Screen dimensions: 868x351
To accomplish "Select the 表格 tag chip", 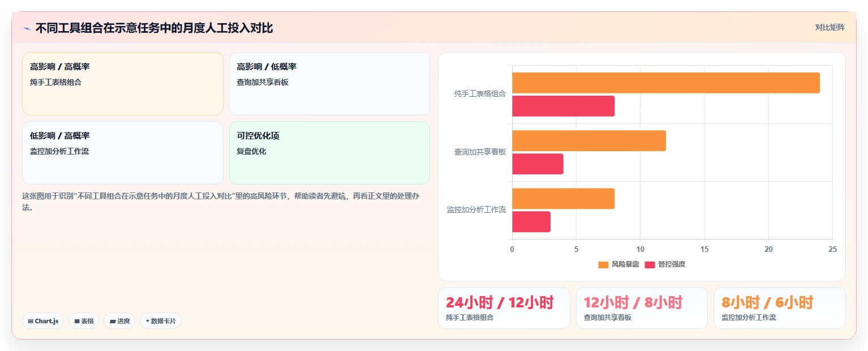I will click(84, 321).
